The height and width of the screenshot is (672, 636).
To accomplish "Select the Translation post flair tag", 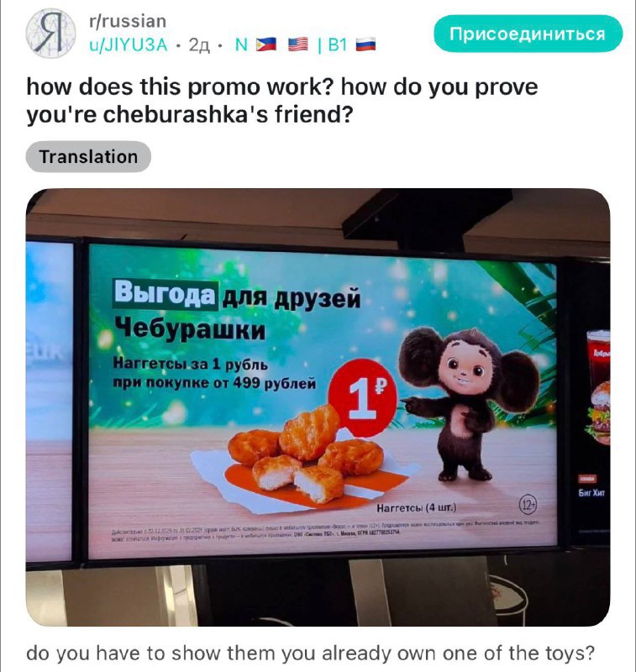I will 88,156.
